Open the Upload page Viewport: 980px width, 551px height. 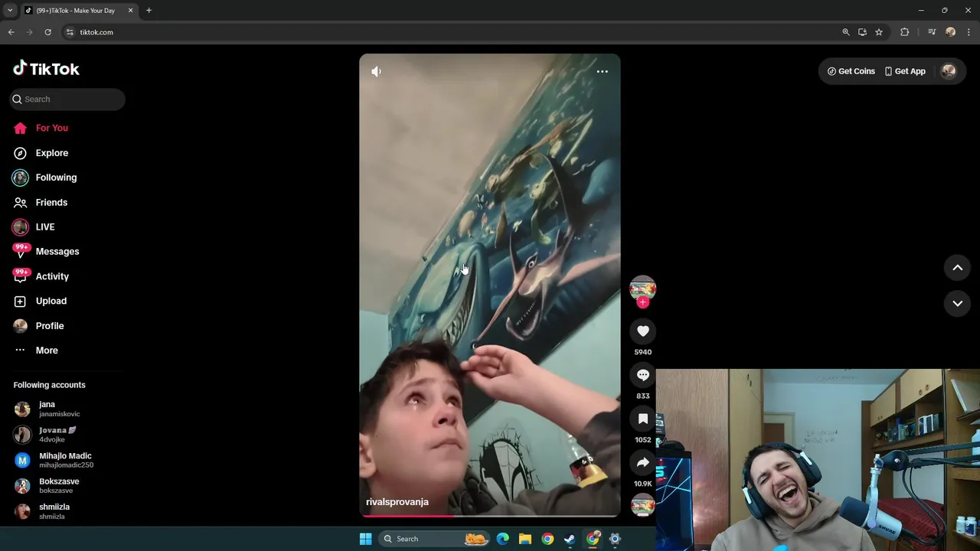(51, 301)
